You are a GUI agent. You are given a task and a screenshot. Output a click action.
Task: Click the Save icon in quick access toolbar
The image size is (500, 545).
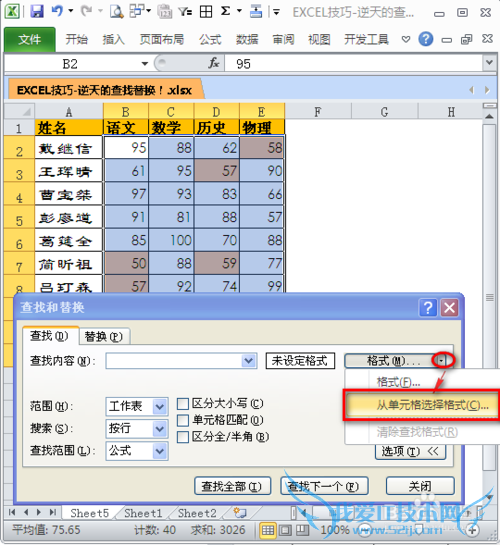(36, 11)
